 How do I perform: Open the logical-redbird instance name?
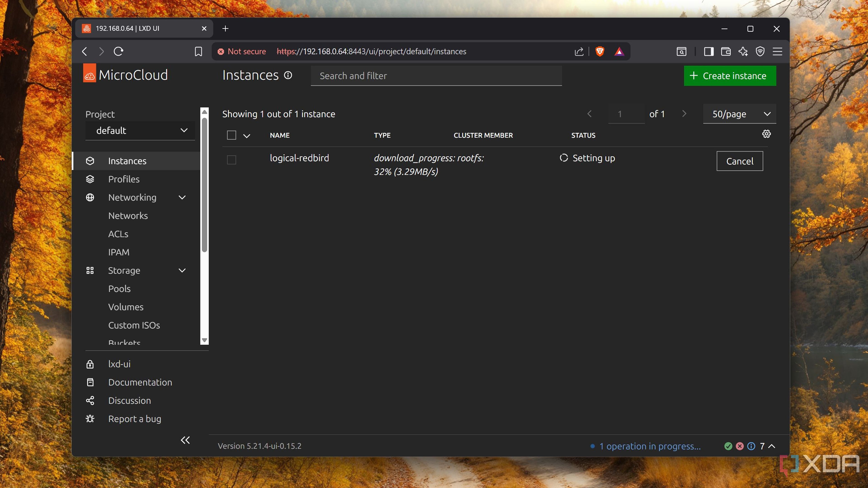(299, 158)
